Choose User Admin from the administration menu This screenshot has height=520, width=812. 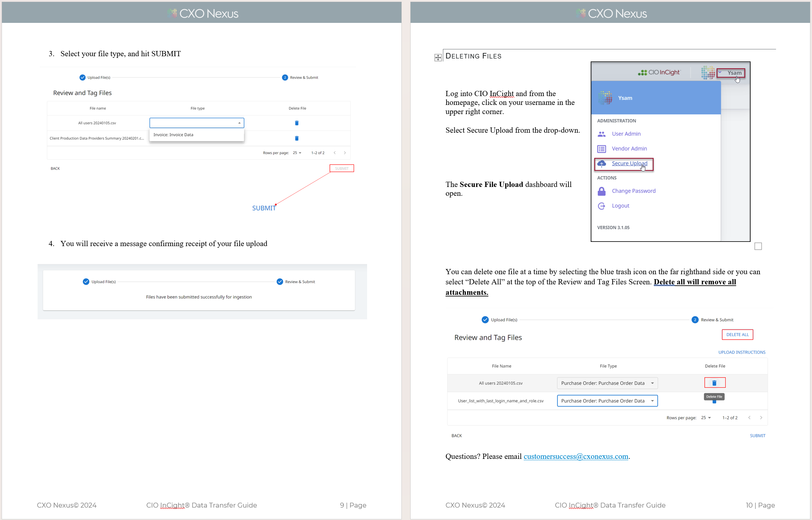(626, 134)
